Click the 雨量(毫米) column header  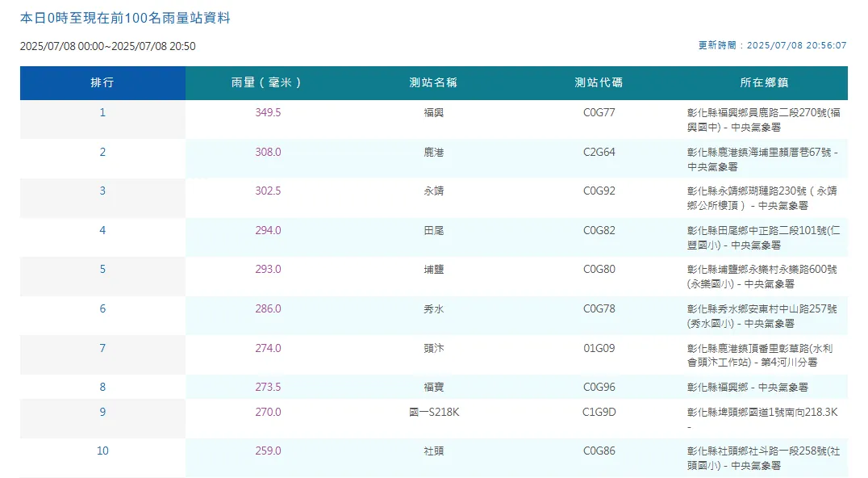pyautogui.click(x=268, y=82)
